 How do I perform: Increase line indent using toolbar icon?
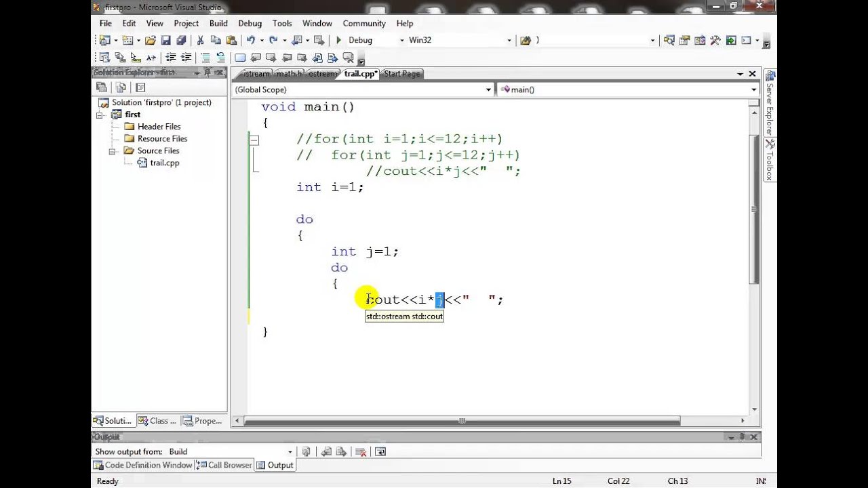[186, 58]
